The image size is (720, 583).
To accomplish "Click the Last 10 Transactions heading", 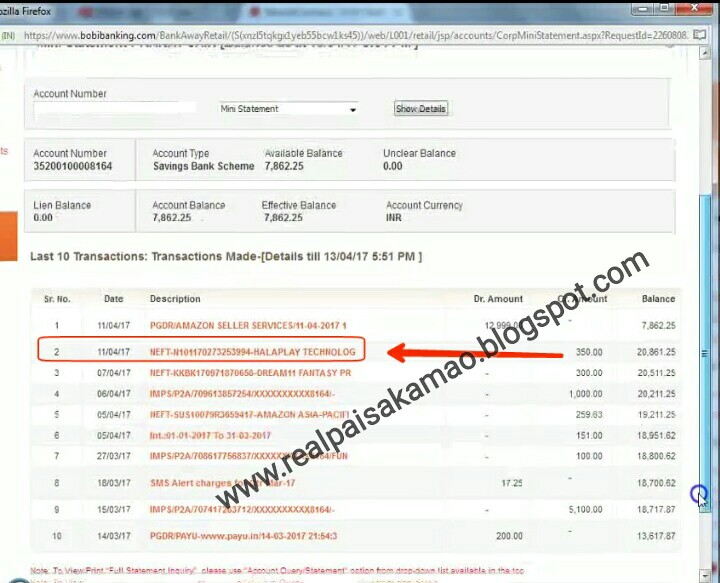I will coord(226,257).
